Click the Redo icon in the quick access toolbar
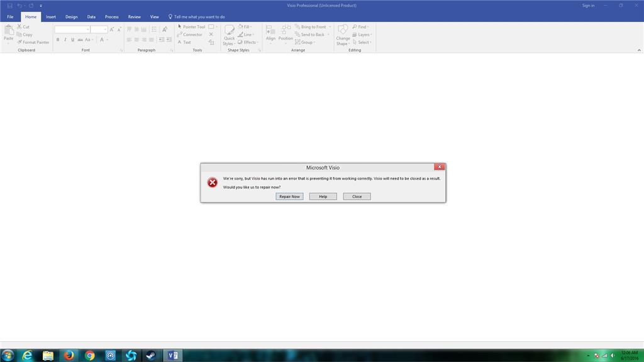Image resolution: width=644 pixels, height=362 pixels. (31, 6)
